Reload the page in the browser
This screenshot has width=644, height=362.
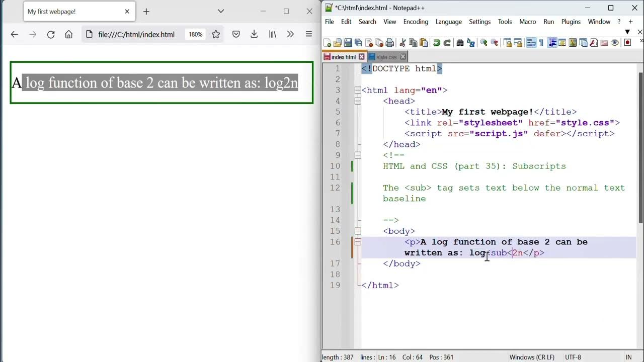click(x=51, y=34)
